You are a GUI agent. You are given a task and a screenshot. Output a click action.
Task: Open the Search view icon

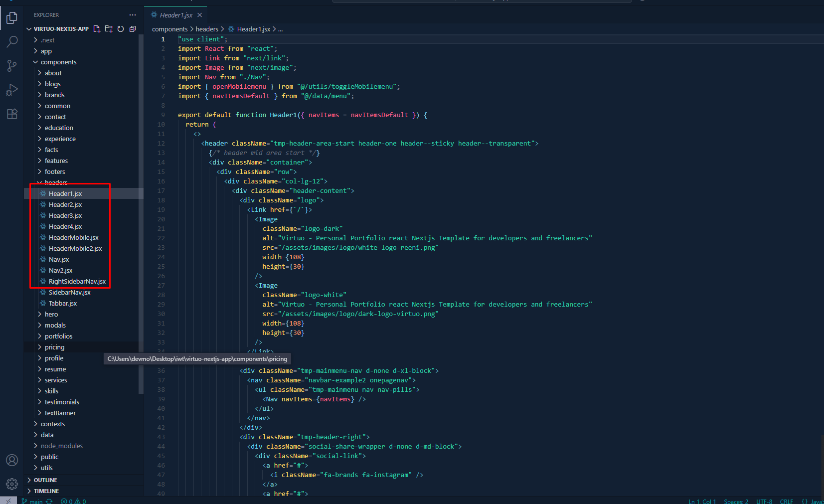12,42
